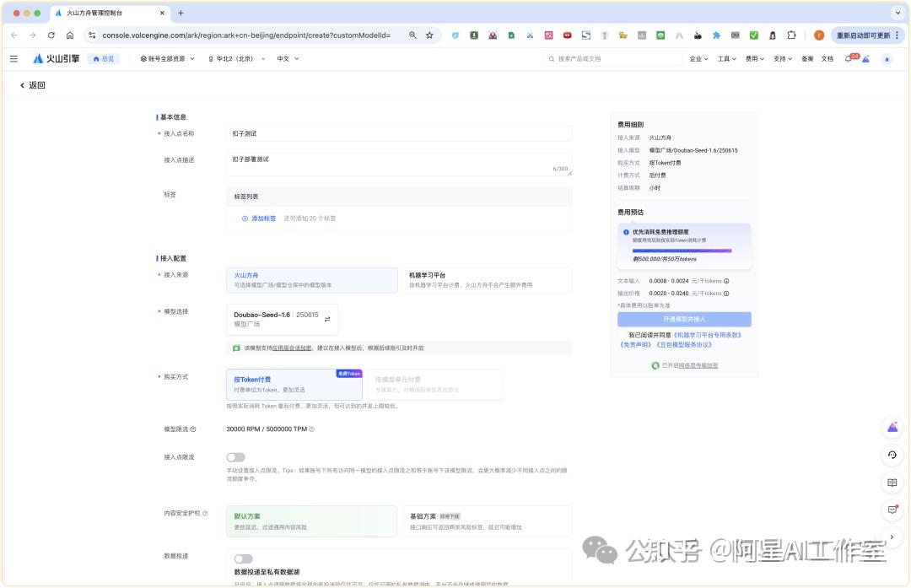Screen dimensions: 911x588
Task: Open the 华北2（北京）region dropdown
Action: pyautogui.click(x=236, y=59)
